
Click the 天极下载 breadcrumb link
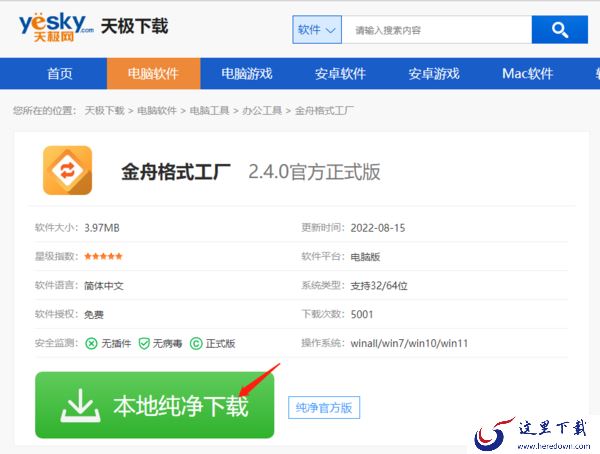pos(104,111)
